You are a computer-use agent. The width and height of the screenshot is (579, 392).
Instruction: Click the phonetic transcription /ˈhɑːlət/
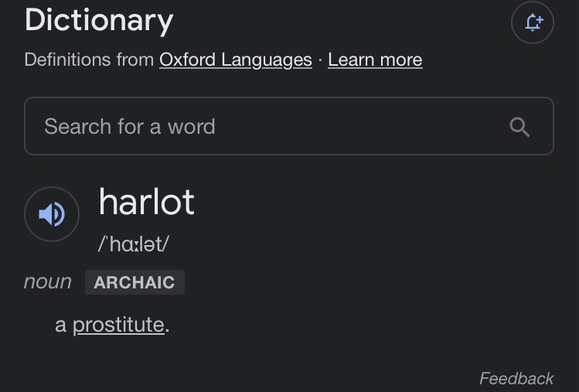point(134,244)
